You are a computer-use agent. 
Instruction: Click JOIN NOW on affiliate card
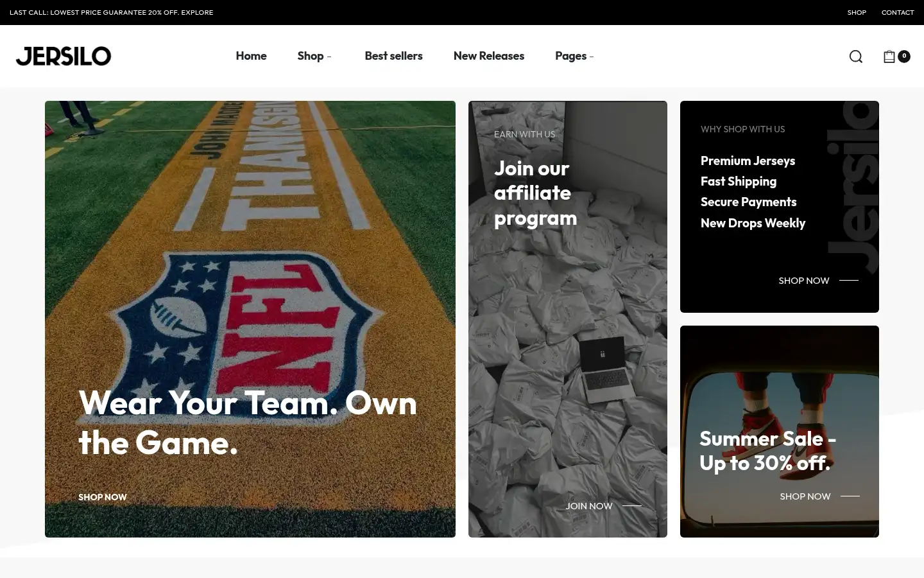tap(603, 506)
